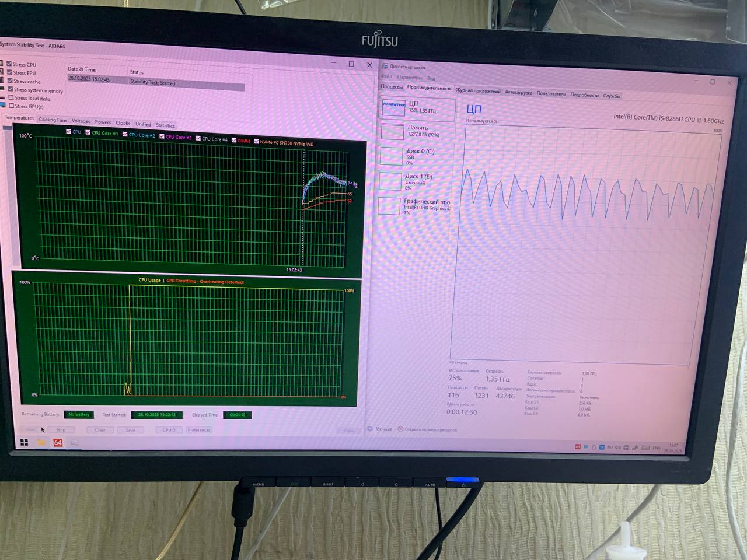The height and width of the screenshot is (560, 747).
Task: Open the Windows Start menu
Action: [x=25, y=443]
